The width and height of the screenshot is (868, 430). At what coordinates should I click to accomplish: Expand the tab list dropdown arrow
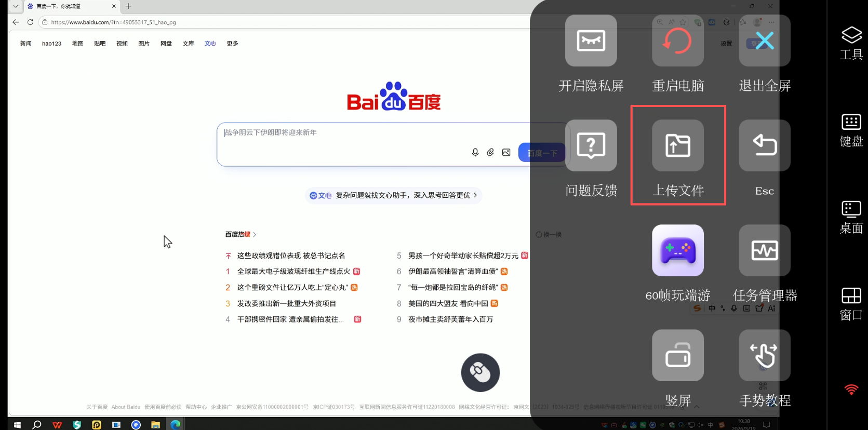(16, 6)
